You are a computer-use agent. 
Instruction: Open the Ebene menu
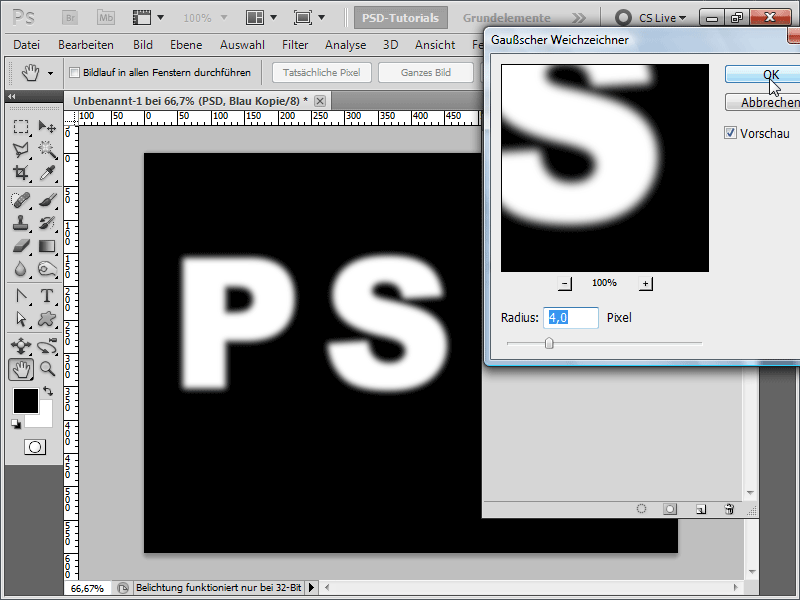[186, 45]
